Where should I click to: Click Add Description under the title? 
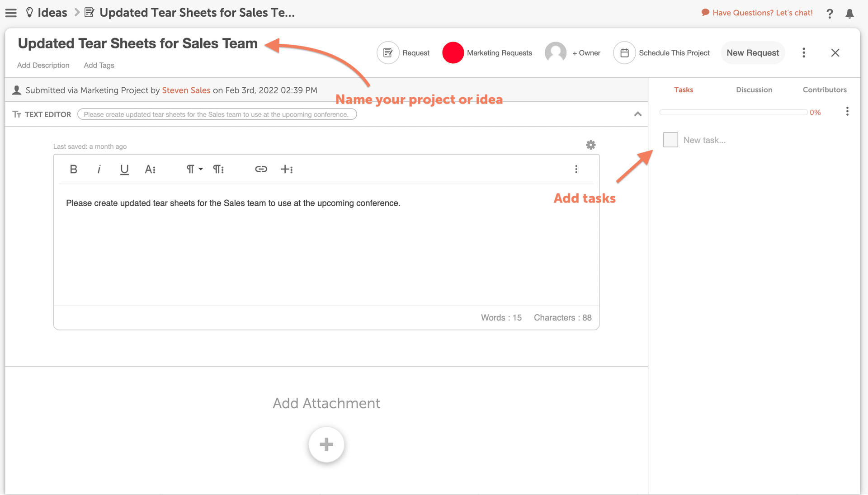[43, 65]
